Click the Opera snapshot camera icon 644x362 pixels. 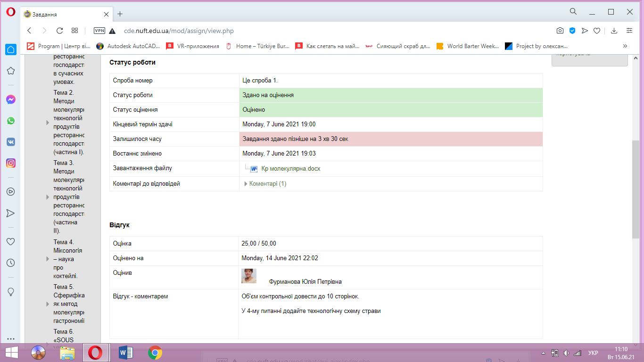[560, 31]
